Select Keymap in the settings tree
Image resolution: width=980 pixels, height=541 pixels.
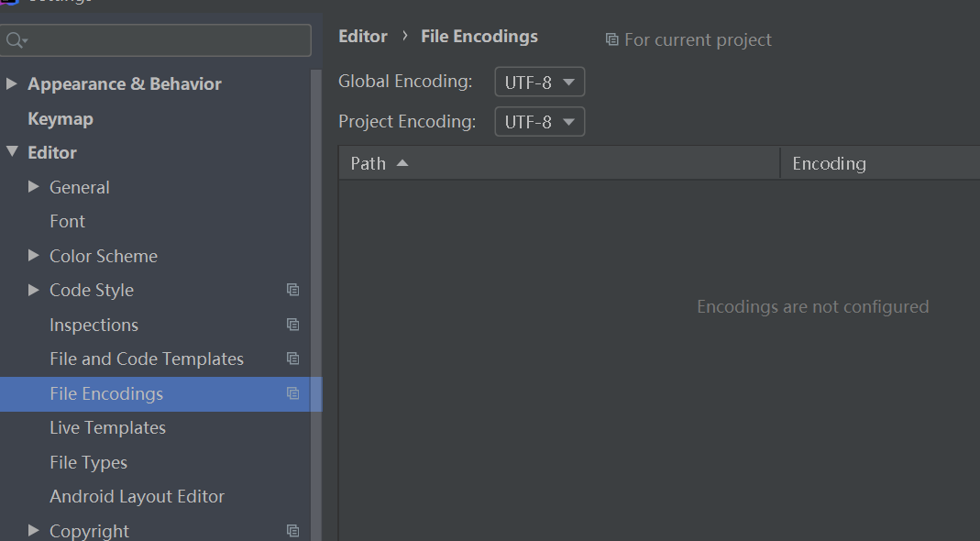pyautogui.click(x=61, y=118)
